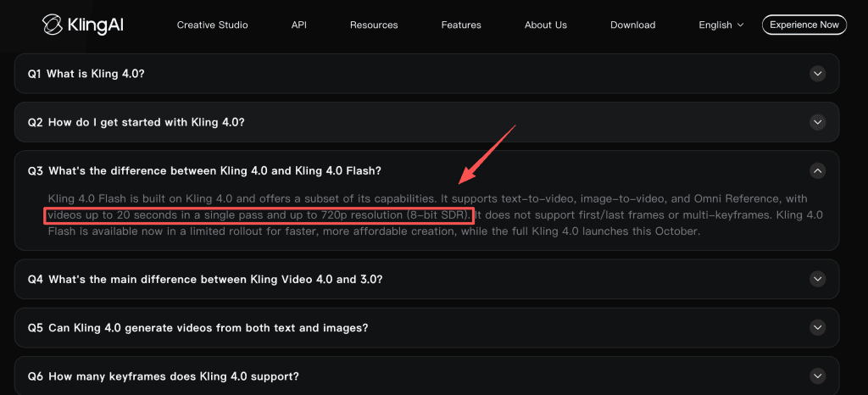Open the English language dropdown
The height and width of the screenshot is (395, 868).
[x=721, y=25]
